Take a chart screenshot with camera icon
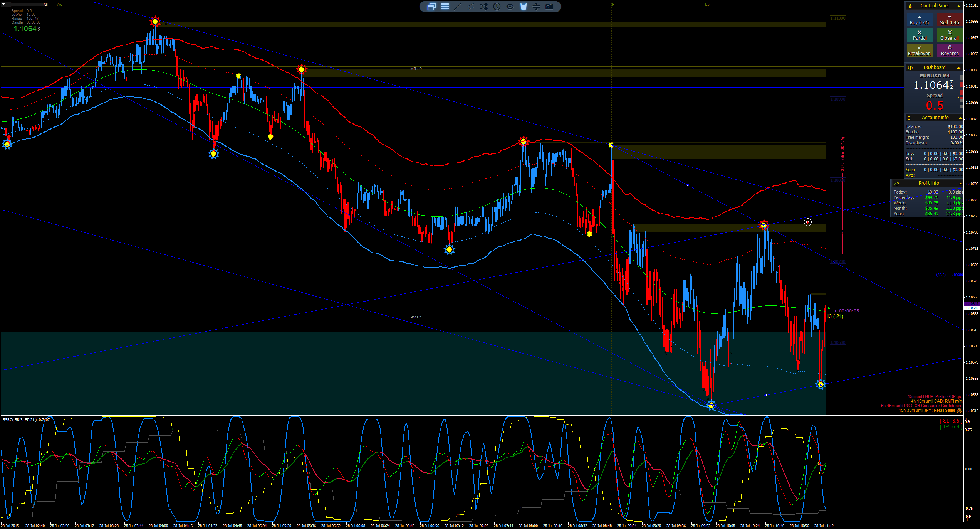 [x=549, y=7]
